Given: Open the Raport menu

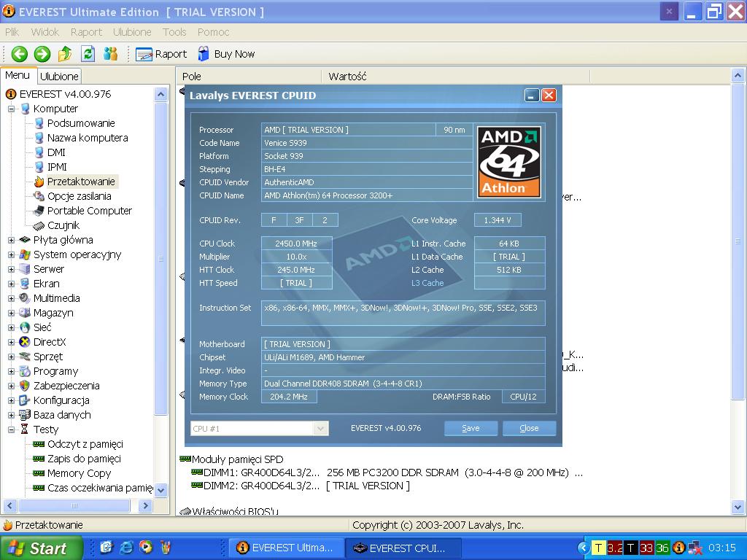Looking at the screenshot, I should [x=86, y=32].
